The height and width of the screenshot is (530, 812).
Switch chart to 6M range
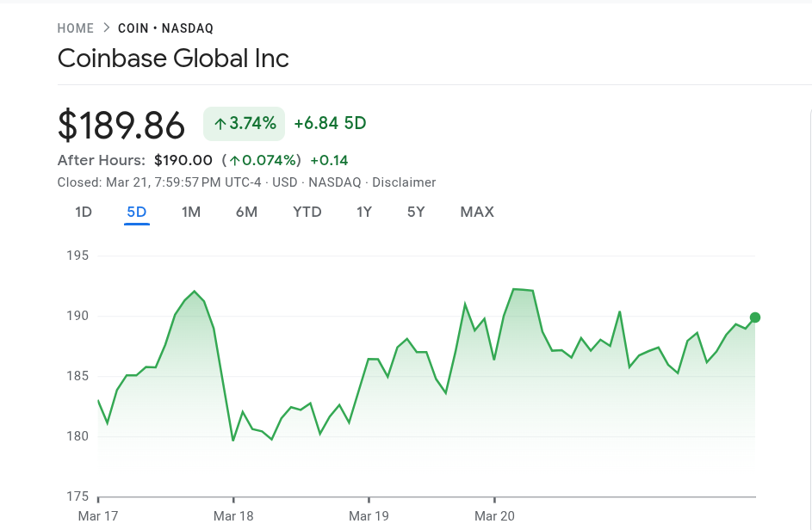(x=246, y=213)
